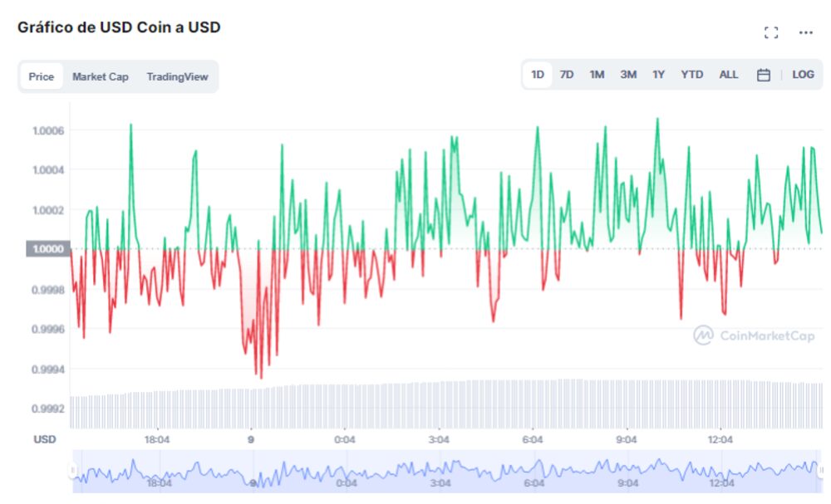Select the 1D time interval
Screen dimensions: 831x504
click(x=538, y=74)
